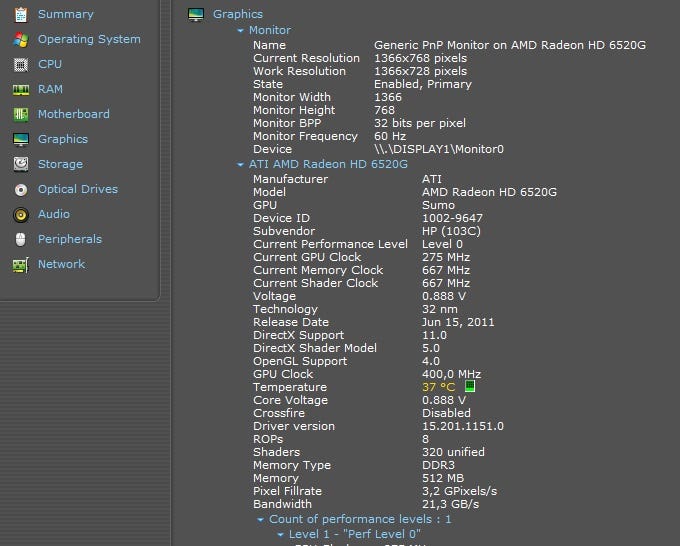The height and width of the screenshot is (546, 680).
Task: Click the Peripherals mouse icon
Action: click(20, 239)
